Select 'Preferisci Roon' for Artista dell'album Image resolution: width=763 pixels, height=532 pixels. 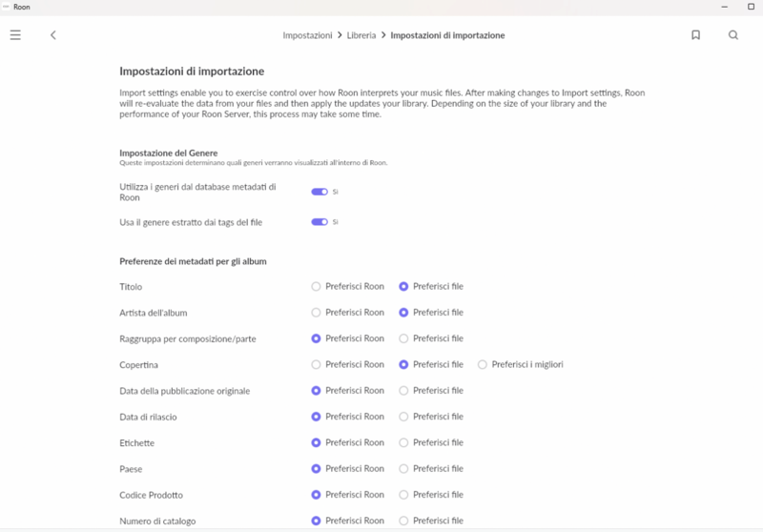(317, 313)
